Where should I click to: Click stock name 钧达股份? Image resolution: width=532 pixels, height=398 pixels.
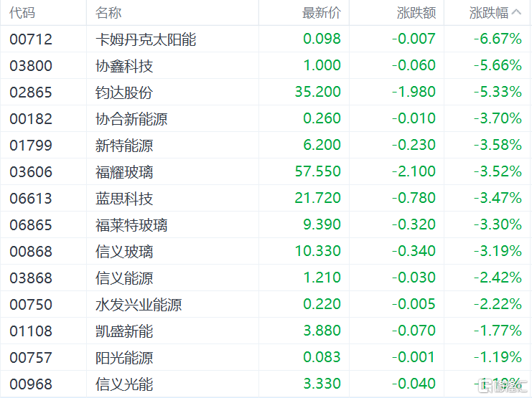click(124, 92)
